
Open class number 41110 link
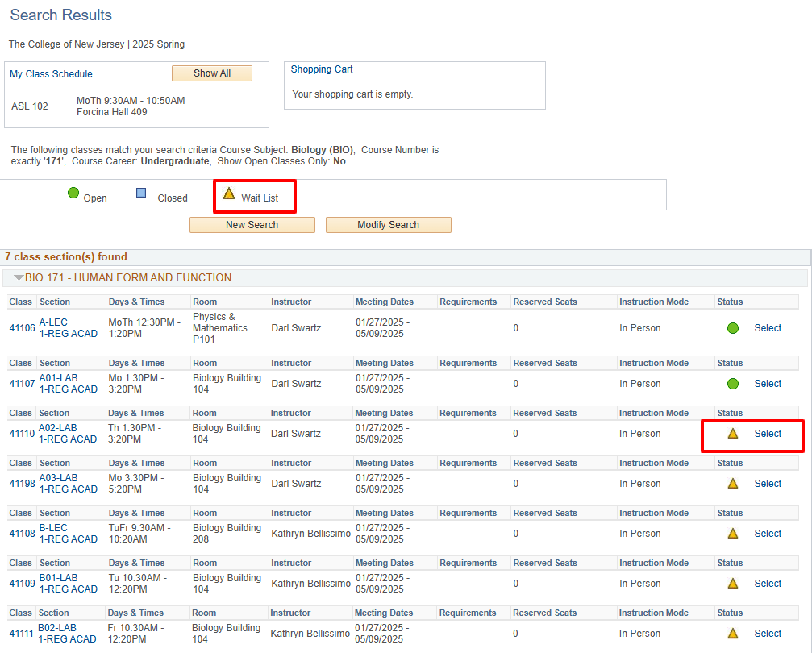(x=23, y=434)
